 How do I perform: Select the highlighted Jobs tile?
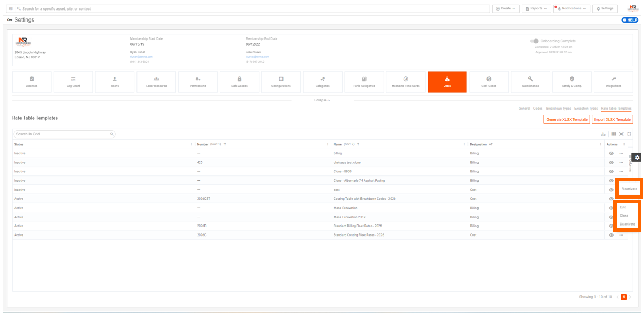(447, 82)
